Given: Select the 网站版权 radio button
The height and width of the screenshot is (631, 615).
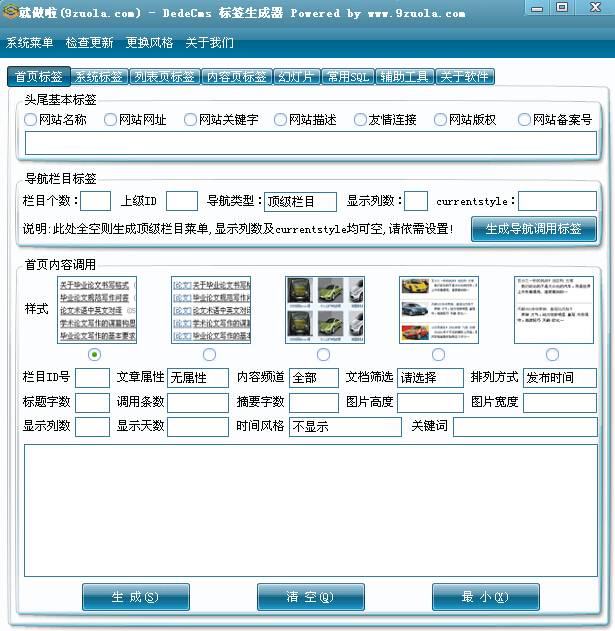Looking at the screenshot, I should pos(440,120).
